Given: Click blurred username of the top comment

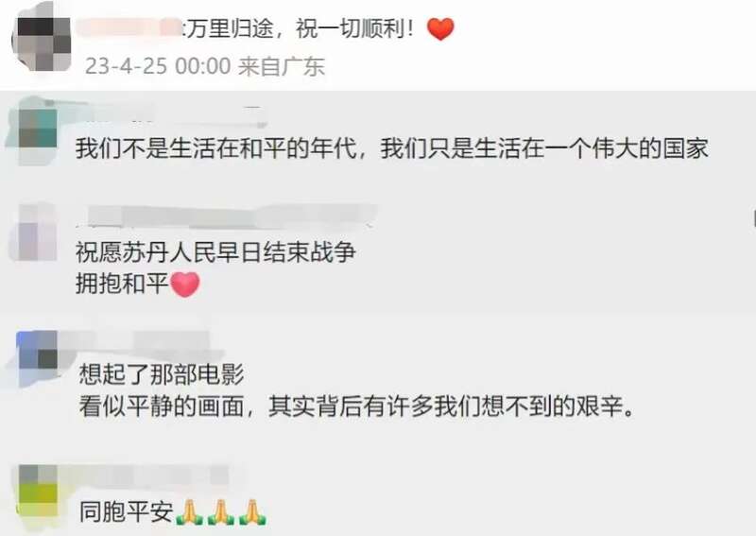Looking at the screenshot, I should (129, 27).
